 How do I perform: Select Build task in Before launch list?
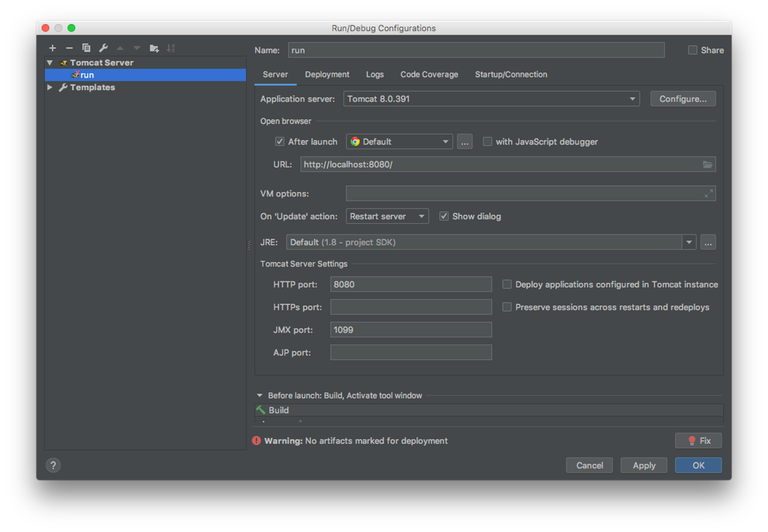489,410
